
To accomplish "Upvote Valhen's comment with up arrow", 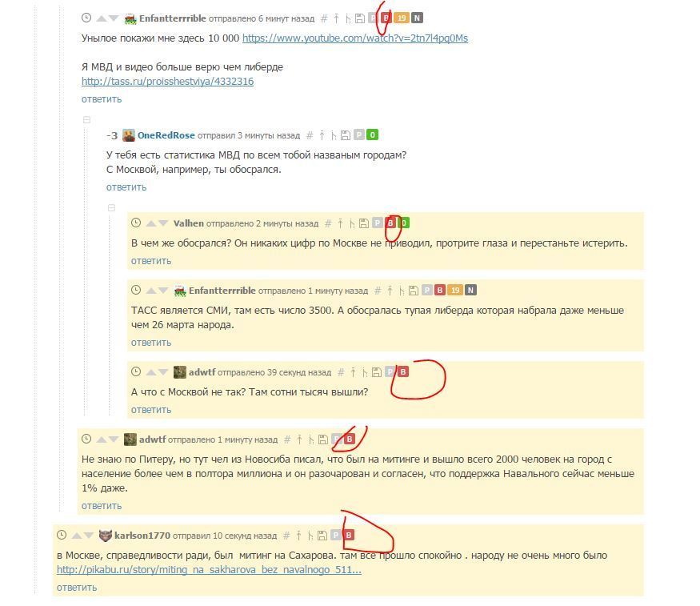I will (x=151, y=223).
